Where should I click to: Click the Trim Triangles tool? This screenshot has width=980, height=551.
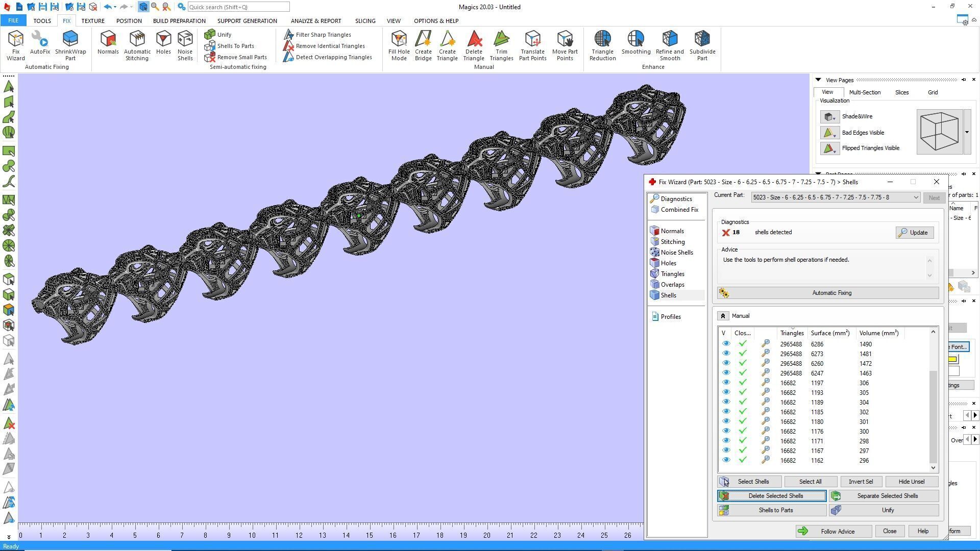[501, 45]
